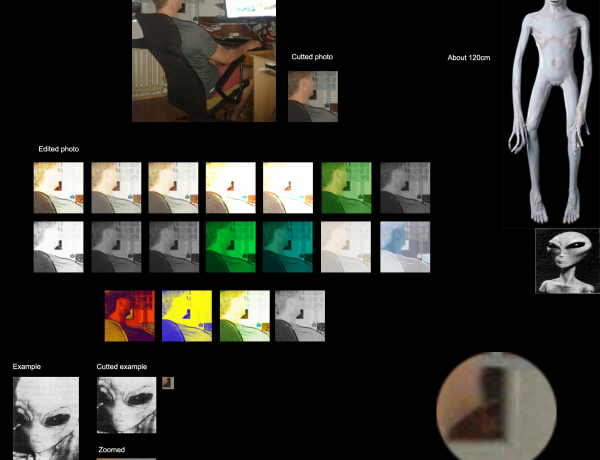Click the second thumbnail in the first edited row
The height and width of the screenshot is (460, 600).
coord(116,188)
